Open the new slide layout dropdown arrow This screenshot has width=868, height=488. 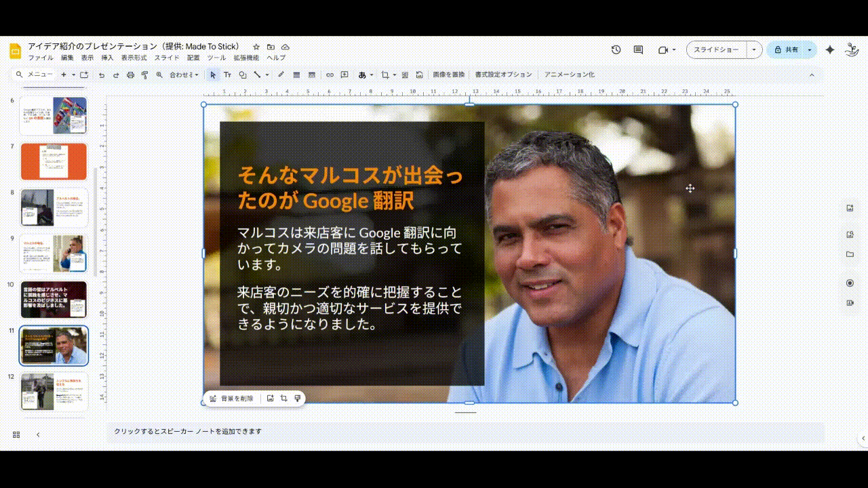[73, 75]
